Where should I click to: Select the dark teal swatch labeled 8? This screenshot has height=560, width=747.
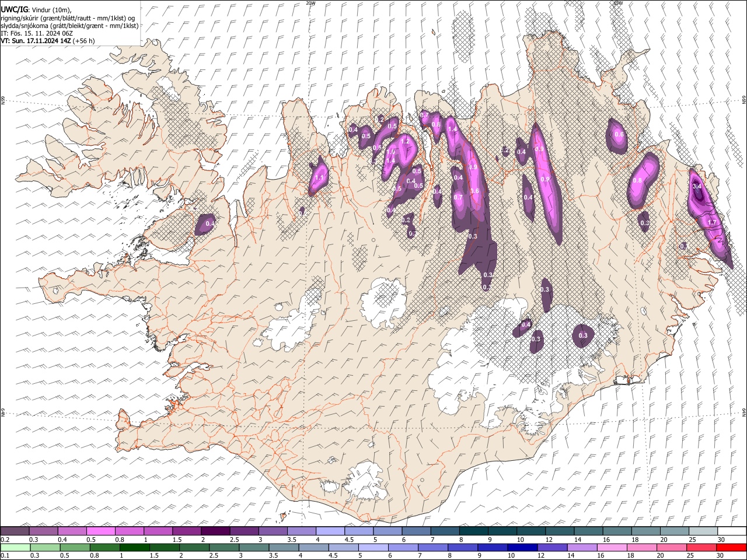tap(473, 531)
